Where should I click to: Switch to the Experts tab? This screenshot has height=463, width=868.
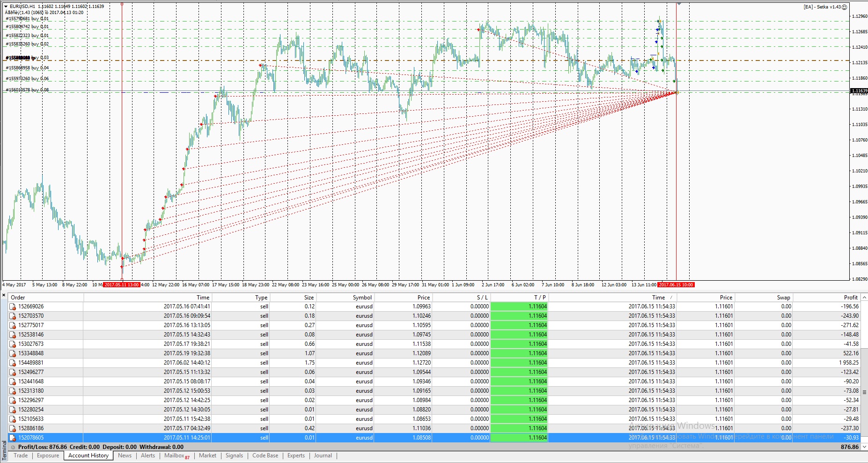[x=296, y=456]
